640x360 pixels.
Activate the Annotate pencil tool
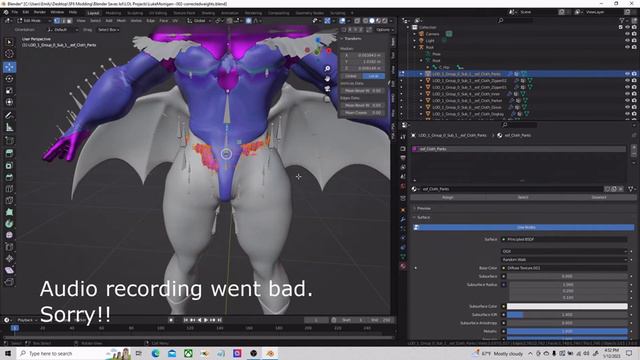[x=9, y=116]
